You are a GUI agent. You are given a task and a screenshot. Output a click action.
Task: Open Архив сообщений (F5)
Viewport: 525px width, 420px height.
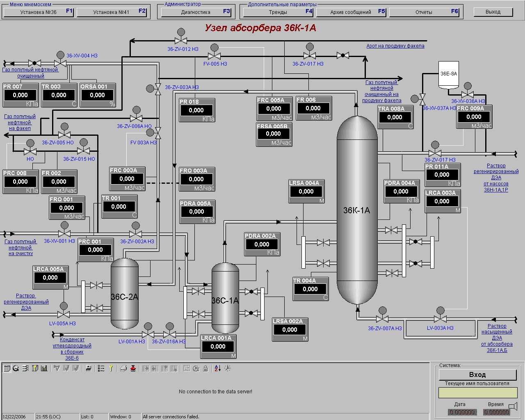pos(351,12)
